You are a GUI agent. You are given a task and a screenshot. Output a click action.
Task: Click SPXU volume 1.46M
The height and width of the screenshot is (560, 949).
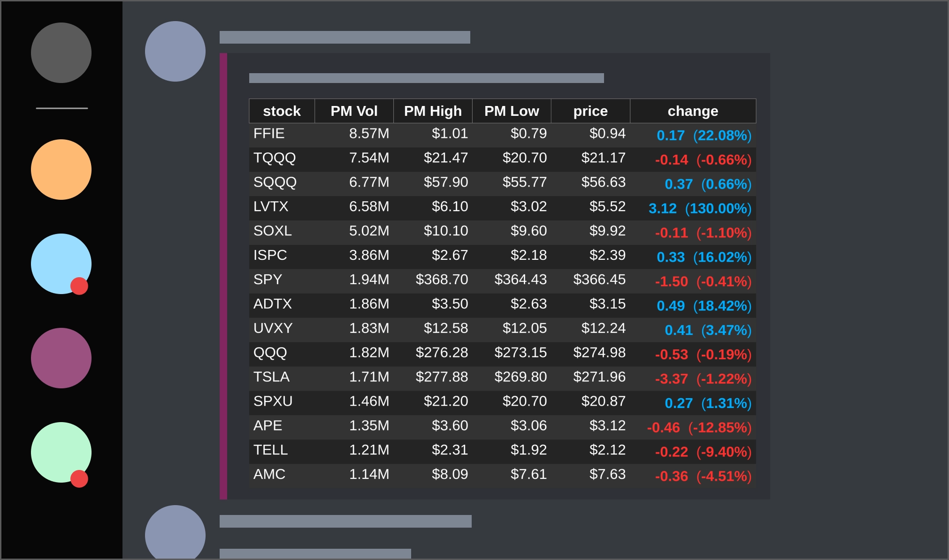coord(369,402)
